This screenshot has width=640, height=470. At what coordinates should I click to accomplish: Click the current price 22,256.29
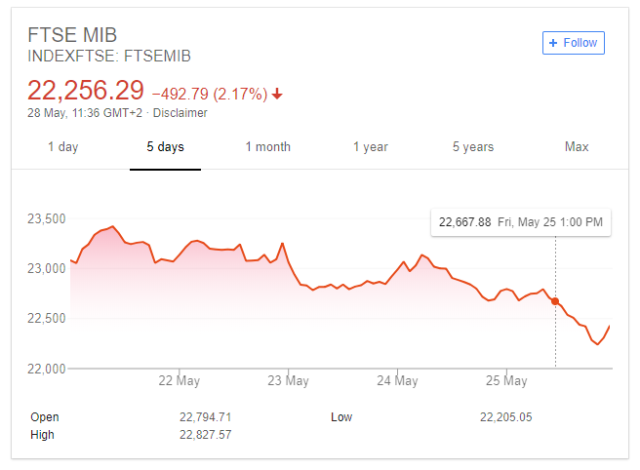[x=85, y=92]
